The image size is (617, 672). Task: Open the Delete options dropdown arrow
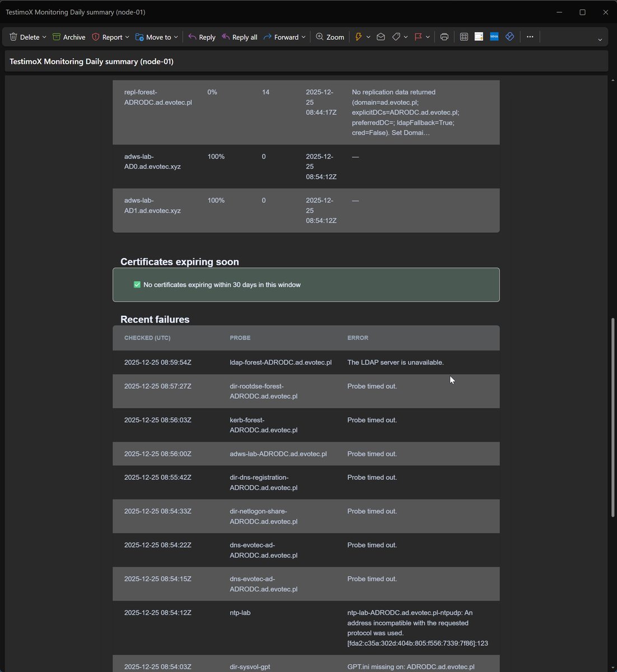pyautogui.click(x=44, y=37)
